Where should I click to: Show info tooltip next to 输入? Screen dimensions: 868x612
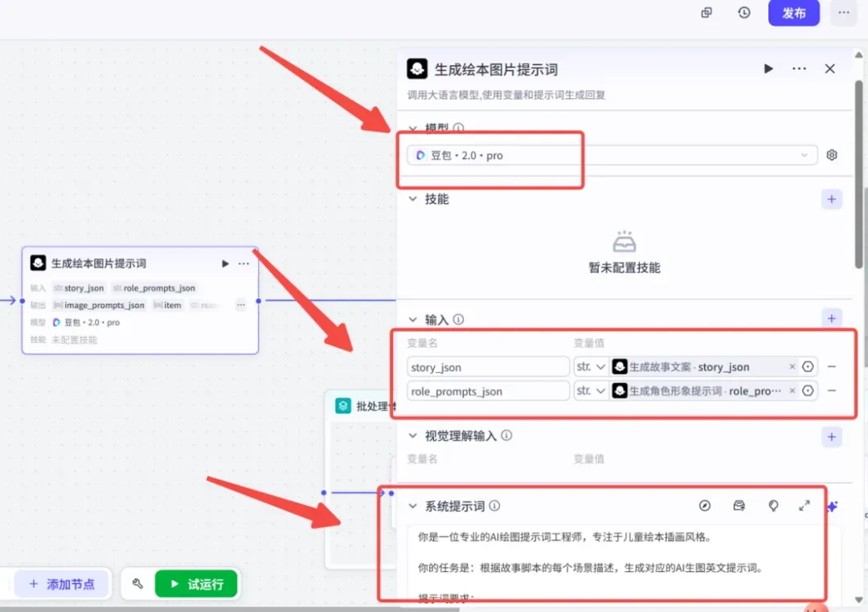pos(458,320)
